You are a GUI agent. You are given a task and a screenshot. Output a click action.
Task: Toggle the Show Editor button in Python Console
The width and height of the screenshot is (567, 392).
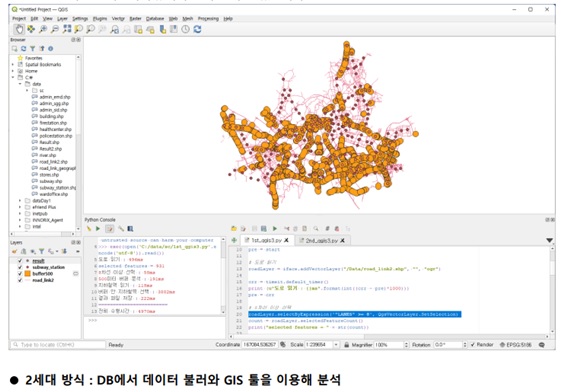pyautogui.click(x=110, y=229)
